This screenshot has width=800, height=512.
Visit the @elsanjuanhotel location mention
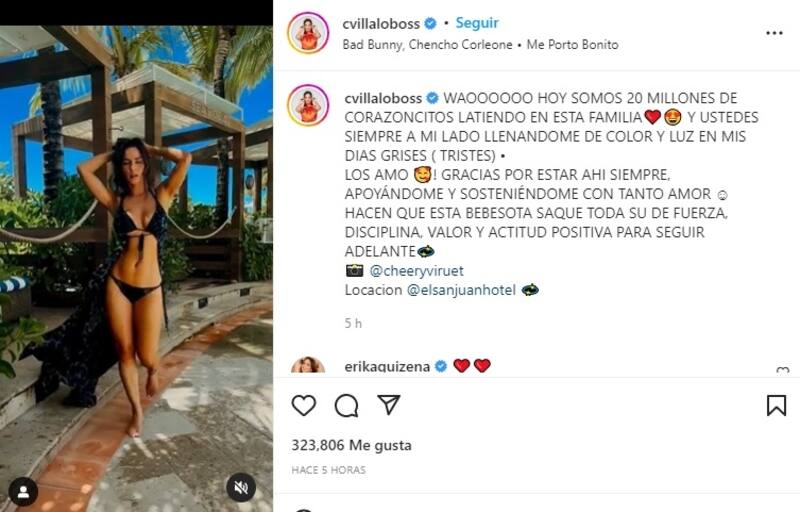pyautogui.click(x=461, y=290)
